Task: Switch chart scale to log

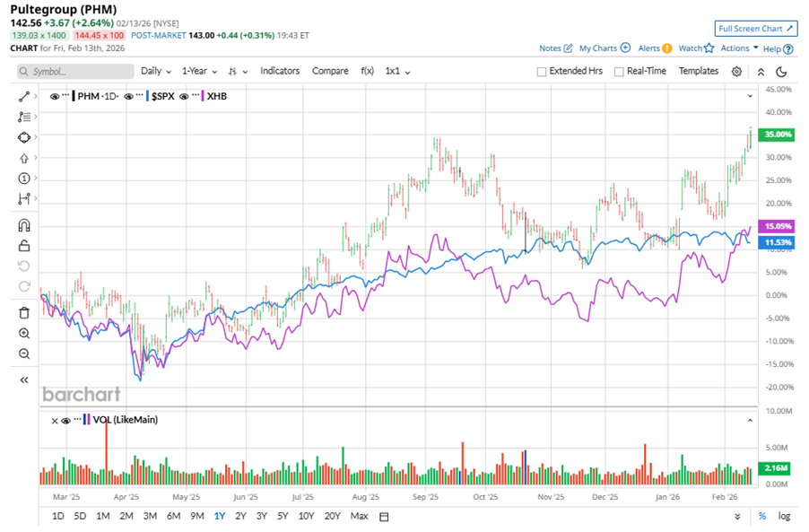Action: coord(783,516)
